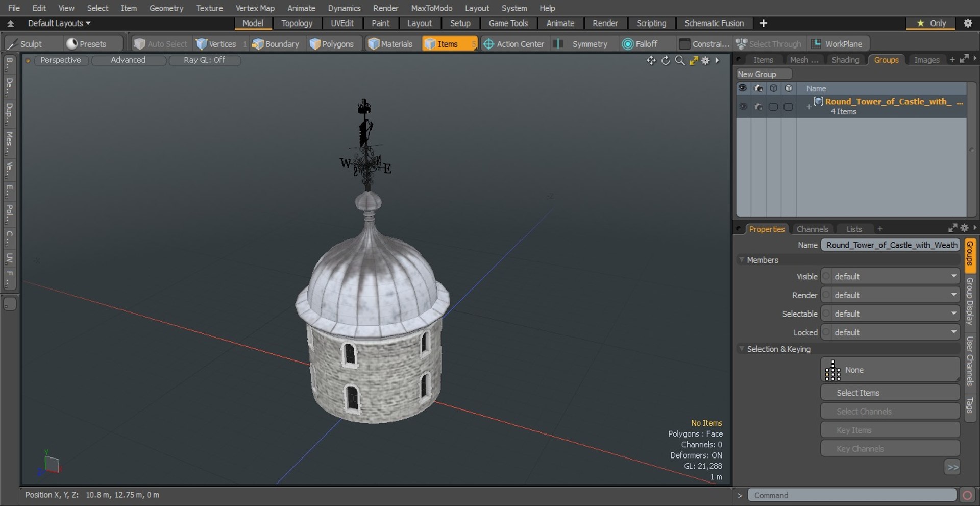Open Properties panel gear settings

[x=964, y=228]
